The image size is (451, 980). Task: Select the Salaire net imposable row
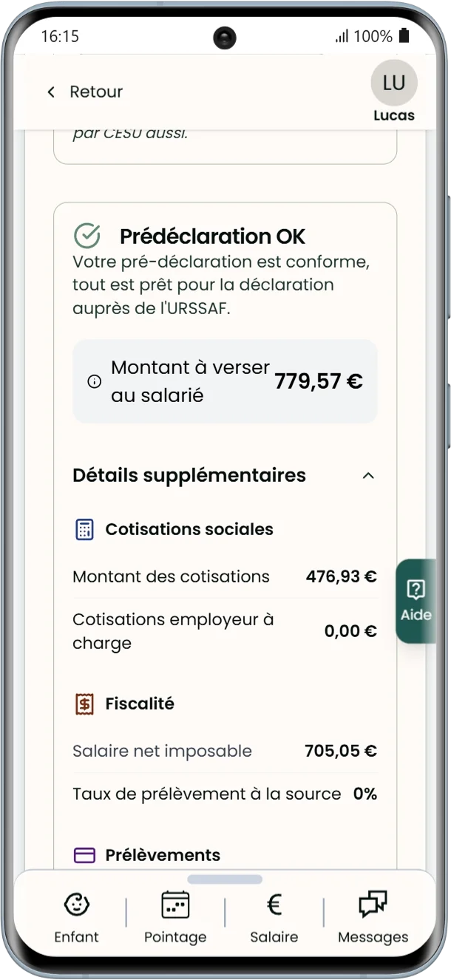(225, 751)
